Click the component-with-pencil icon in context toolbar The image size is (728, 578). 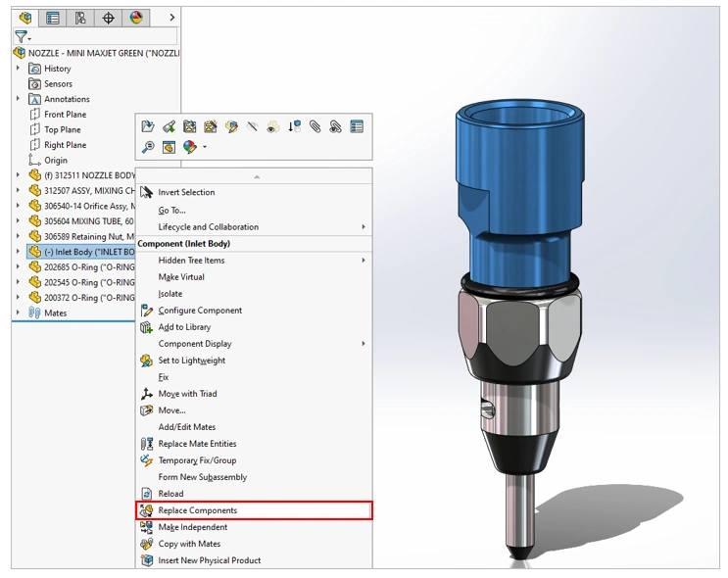(x=231, y=126)
